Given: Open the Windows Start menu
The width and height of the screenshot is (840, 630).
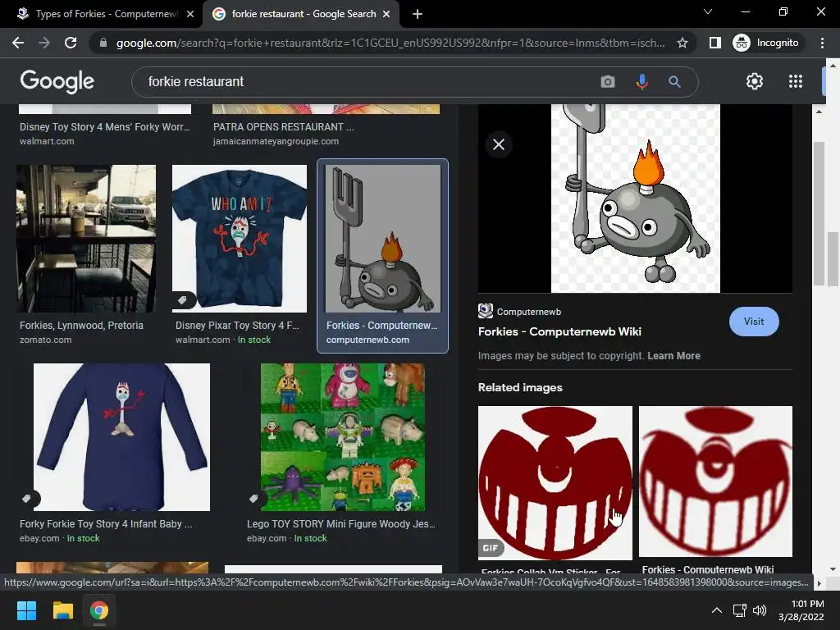Looking at the screenshot, I should pyautogui.click(x=26, y=610).
